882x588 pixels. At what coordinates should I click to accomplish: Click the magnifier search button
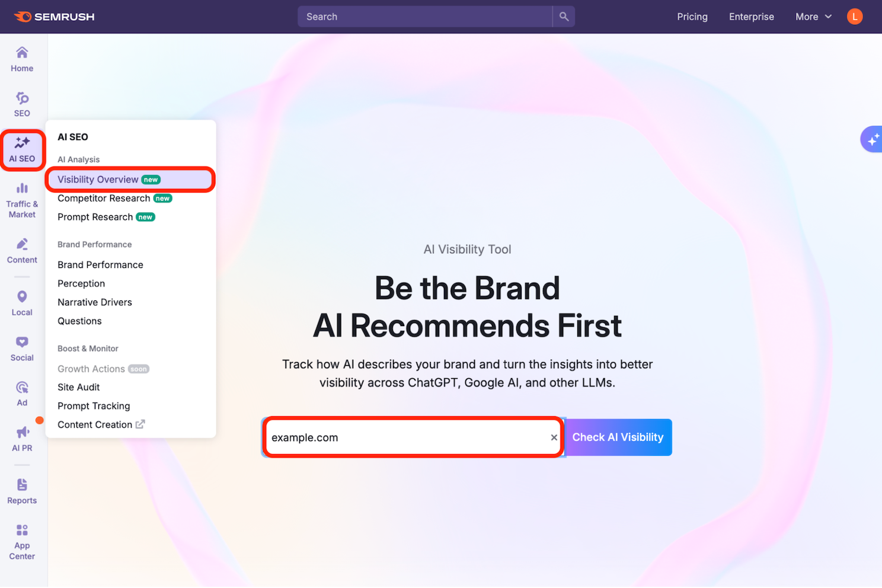click(564, 17)
